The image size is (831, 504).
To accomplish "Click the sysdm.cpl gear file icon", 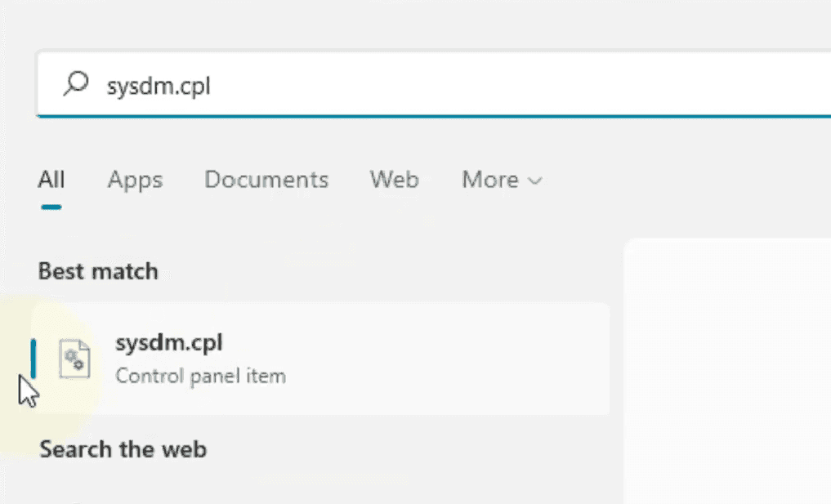I will click(x=74, y=359).
